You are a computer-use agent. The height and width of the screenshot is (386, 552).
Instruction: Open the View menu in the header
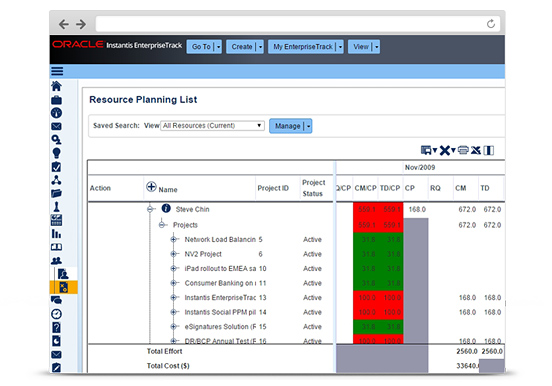click(x=364, y=46)
